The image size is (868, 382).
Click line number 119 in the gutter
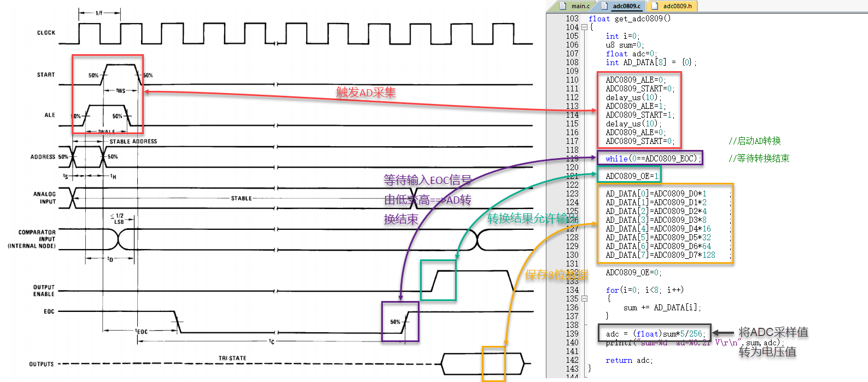click(x=572, y=159)
